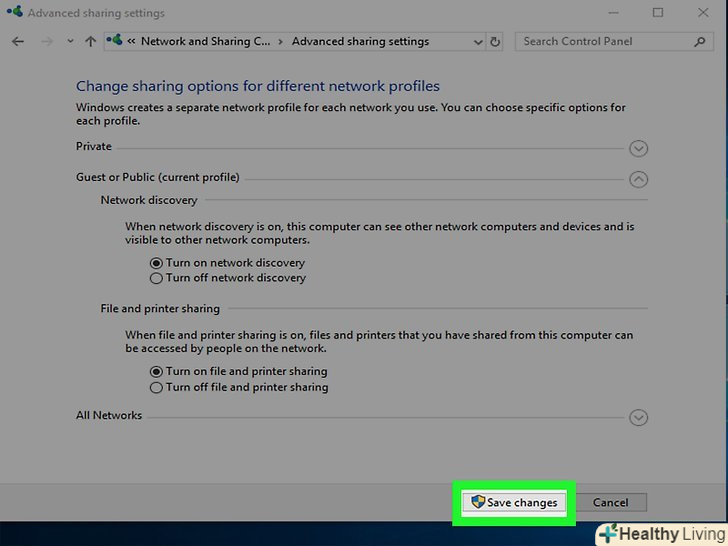Viewport: 728px width, 546px height.
Task: Click the Forward arrow in navigation bar
Action: [x=46, y=42]
